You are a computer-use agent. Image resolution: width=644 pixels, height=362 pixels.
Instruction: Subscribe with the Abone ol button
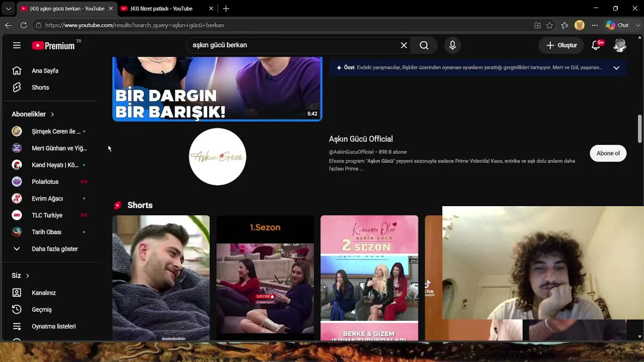(608, 153)
